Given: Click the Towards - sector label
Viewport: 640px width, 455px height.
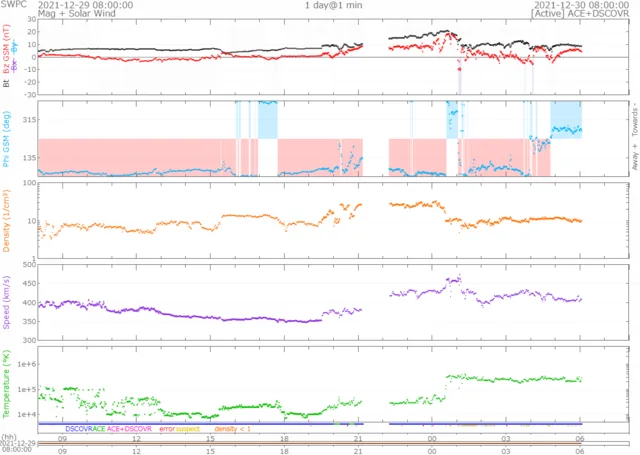Looking at the screenshot, I should [635, 119].
